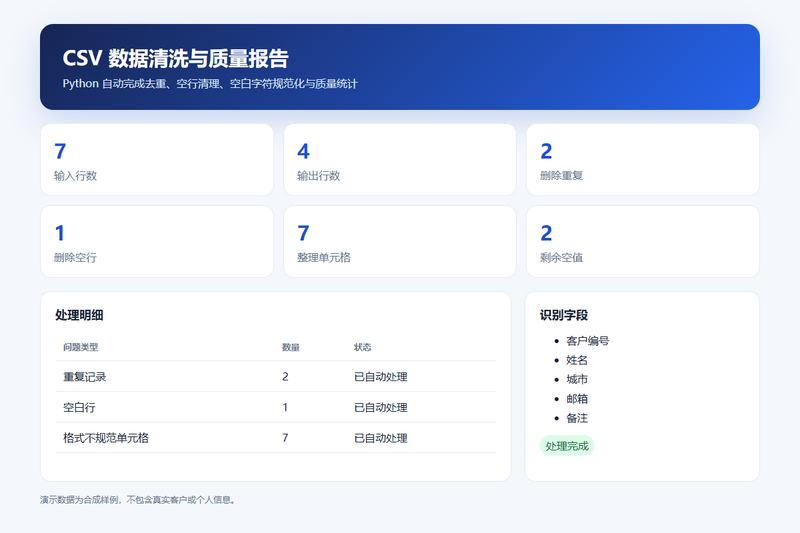Click the value 7 in 输入行数 card
Viewport: 800px width, 533px height.
pyautogui.click(x=60, y=151)
